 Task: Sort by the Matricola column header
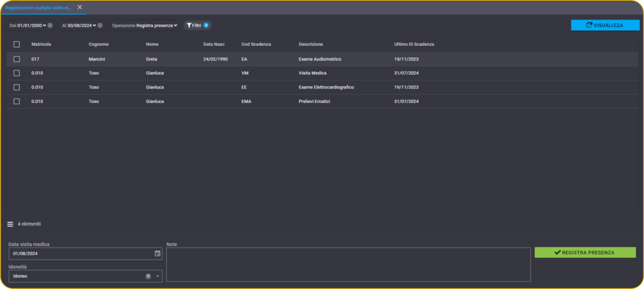point(41,45)
